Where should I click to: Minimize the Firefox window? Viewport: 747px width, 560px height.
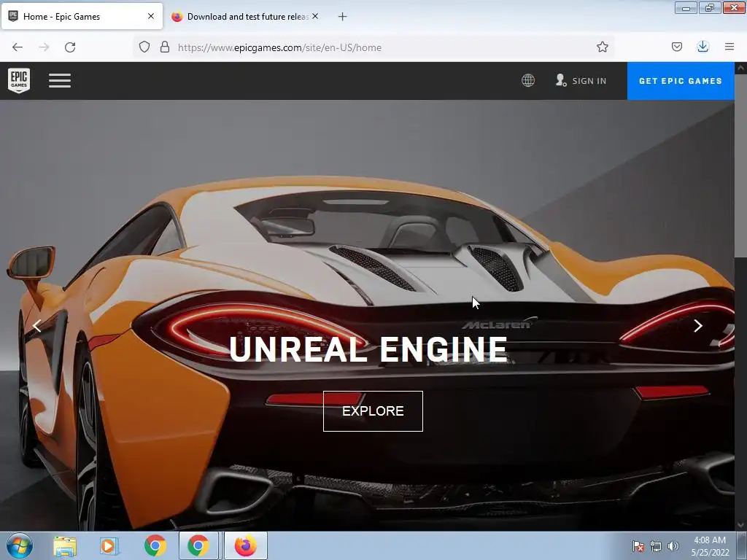686,7
